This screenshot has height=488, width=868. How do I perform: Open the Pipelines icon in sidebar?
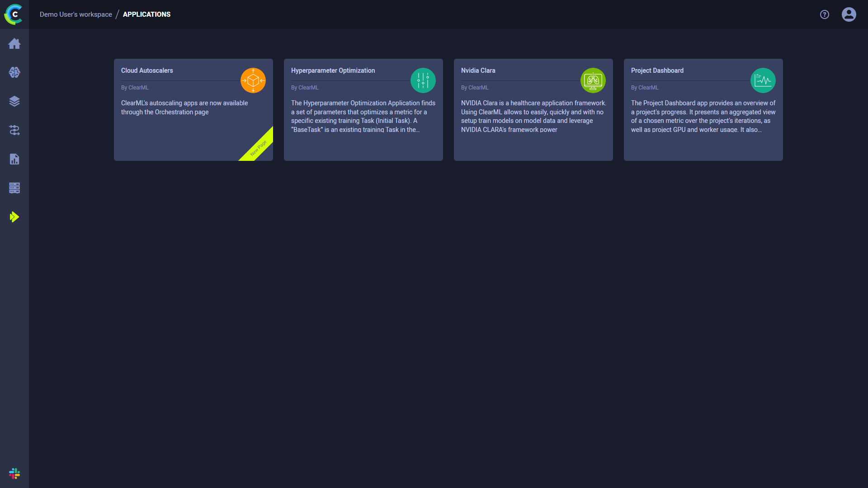(14, 130)
